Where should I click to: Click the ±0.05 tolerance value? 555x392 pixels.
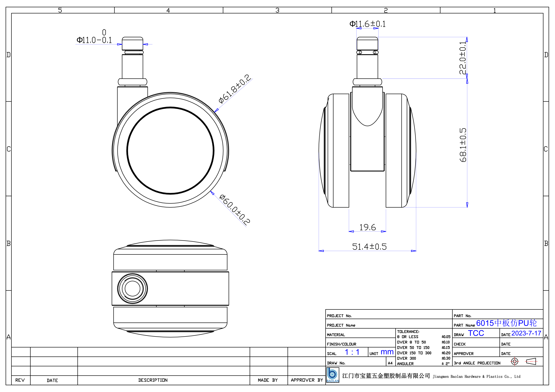(446, 337)
